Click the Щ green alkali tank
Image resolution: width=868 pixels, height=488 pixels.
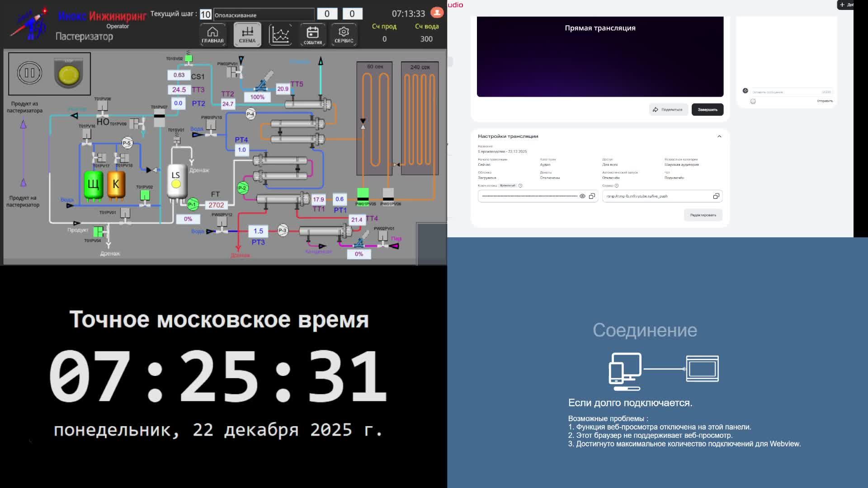coord(94,184)
